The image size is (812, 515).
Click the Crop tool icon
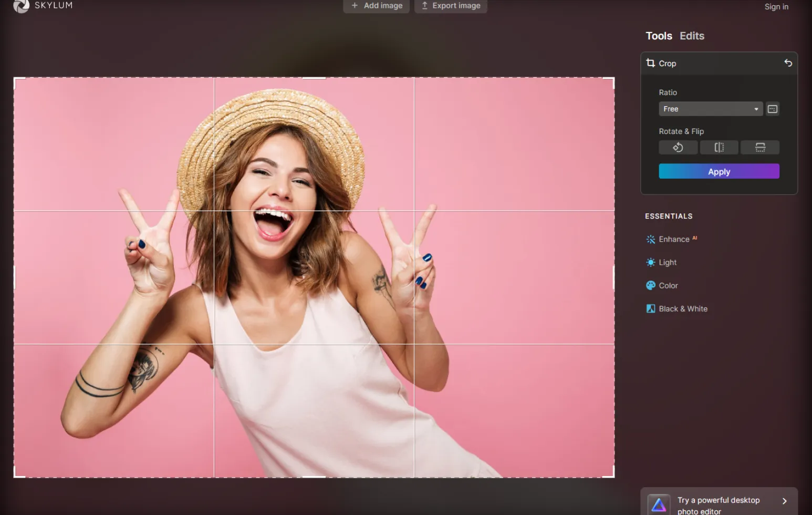(651, 63)
